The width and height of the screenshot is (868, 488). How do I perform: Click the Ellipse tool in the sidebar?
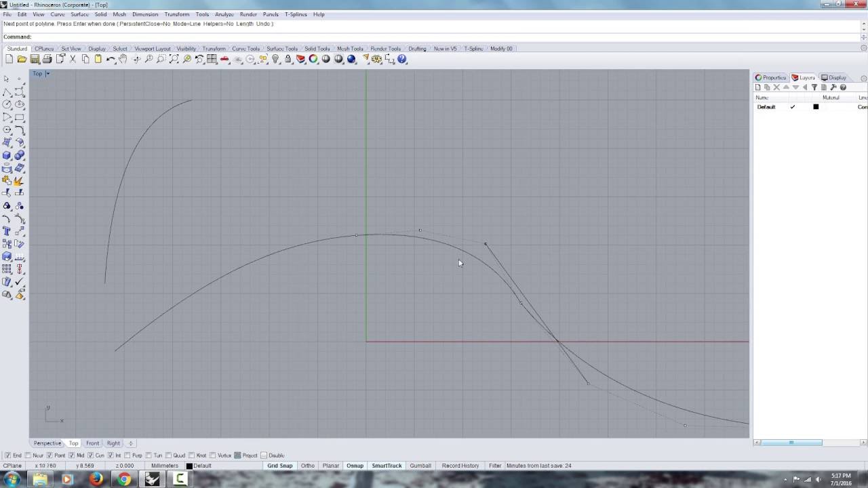click(20, 104)
